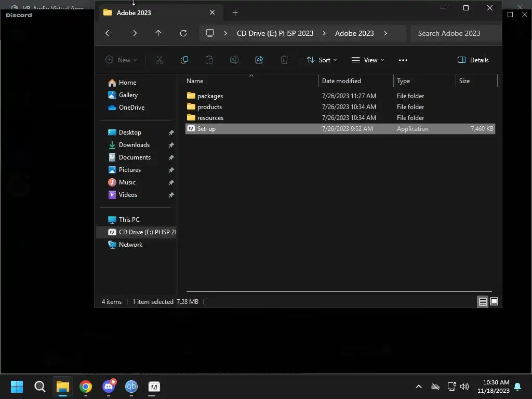The width and height of the screenshot is (532, 399).
Task: Go back using the back arrow
Action: click(x=109, y=33)
